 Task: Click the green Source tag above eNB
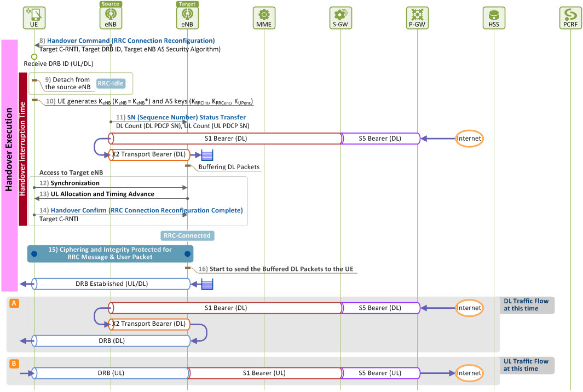tap(111, 4)
